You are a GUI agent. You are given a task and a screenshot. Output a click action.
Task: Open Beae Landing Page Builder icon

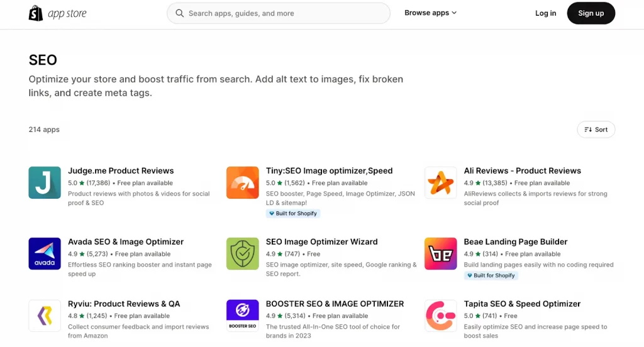441,254
